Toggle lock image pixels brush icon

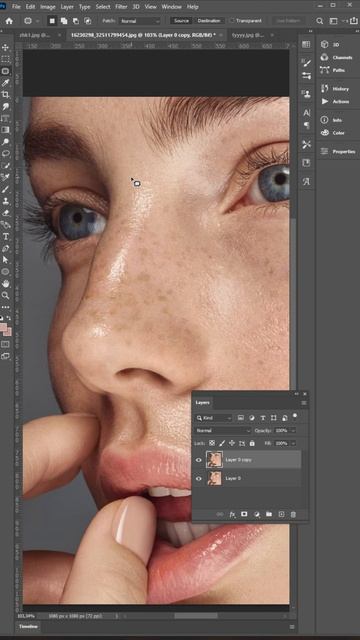click(x=222, y=443)
